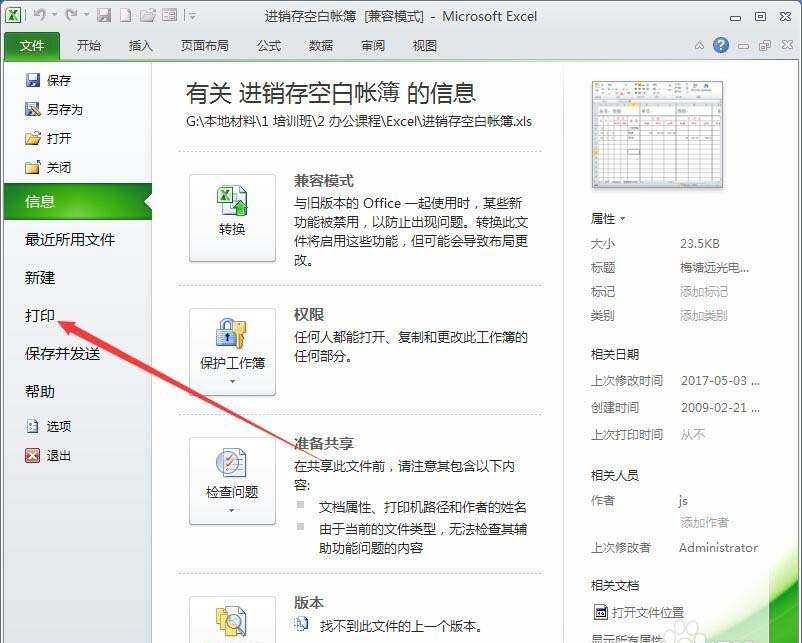
Task: Click the workbook preview thumbnail
Action: (x=657, y=134)
